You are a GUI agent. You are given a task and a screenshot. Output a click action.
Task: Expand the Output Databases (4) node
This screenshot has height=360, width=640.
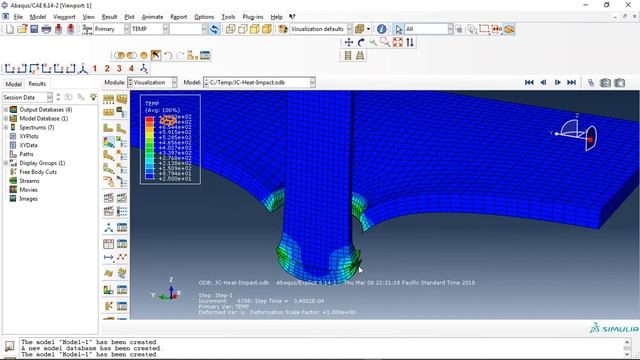point(6,109)
